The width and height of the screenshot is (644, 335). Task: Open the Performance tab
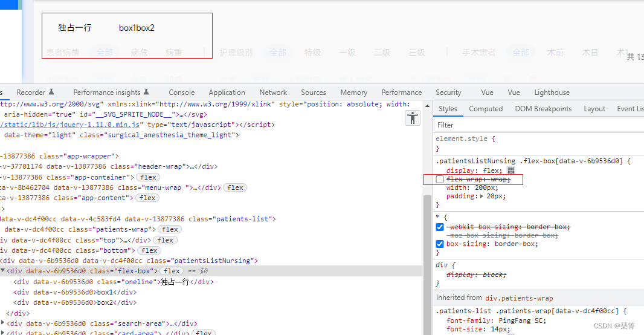pos(402,93)
